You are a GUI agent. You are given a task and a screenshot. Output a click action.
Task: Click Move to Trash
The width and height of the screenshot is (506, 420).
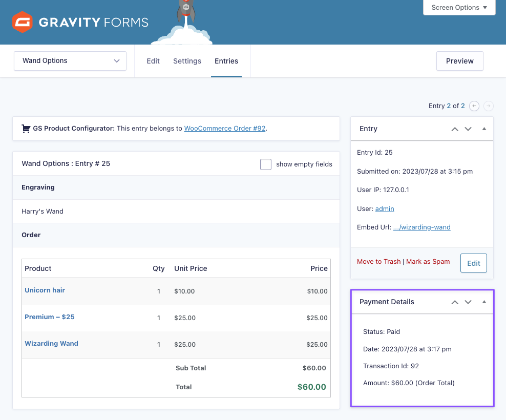379,262
